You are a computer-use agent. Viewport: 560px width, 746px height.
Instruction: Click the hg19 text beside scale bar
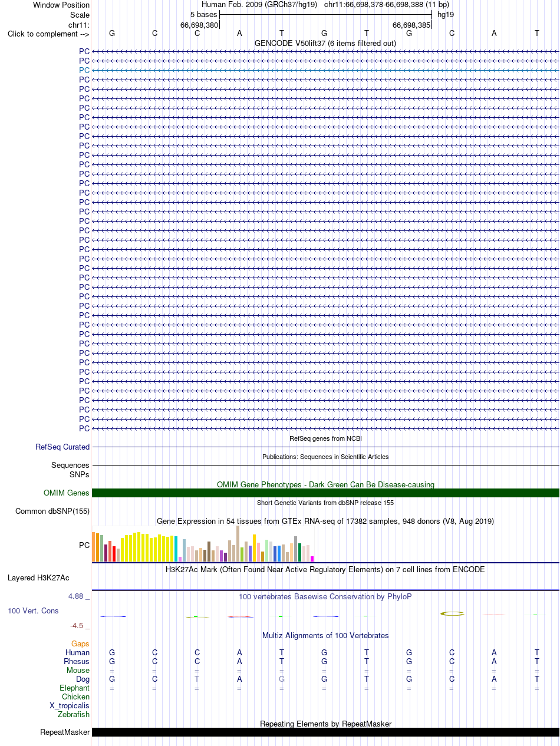[446, 14]
